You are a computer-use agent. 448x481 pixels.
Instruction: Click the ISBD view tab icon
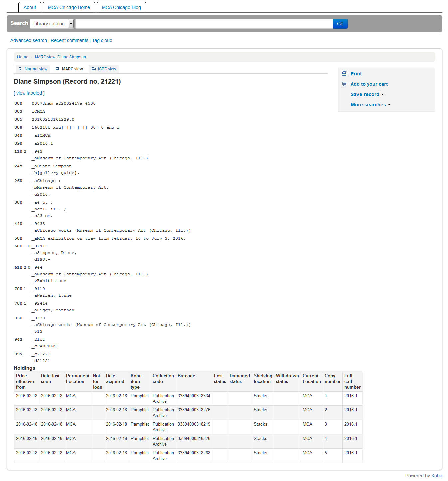click(x=94, y=69)
